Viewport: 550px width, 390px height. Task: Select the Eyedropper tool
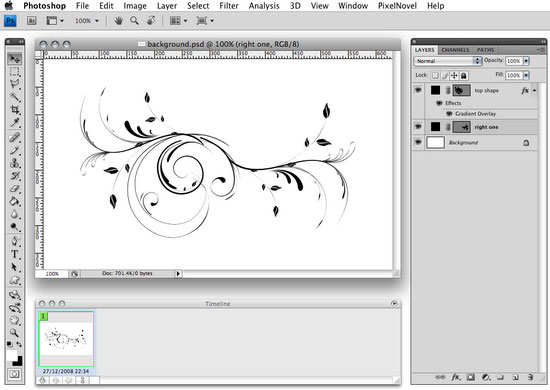point(14,122)
